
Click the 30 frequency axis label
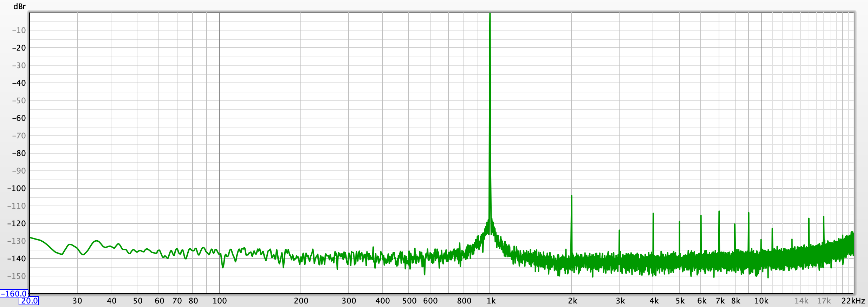77,301
